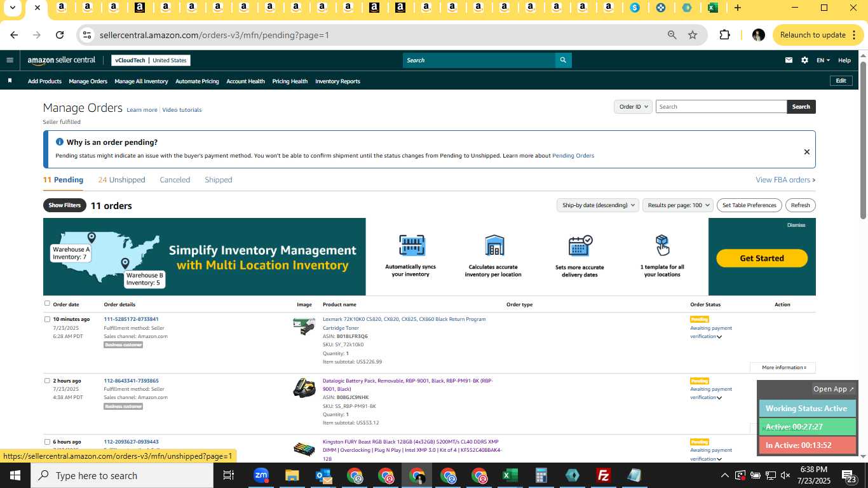The height and width of the screenshot is (488, 868).
Task: Open Inventory Reports in the nav bar
Action: [337, 81]
